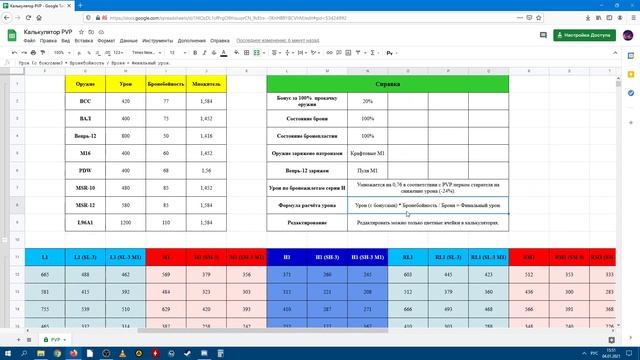The image size is (640, 360).
Task: Click the horizontal scrollbar thumb
Action: 262,331
